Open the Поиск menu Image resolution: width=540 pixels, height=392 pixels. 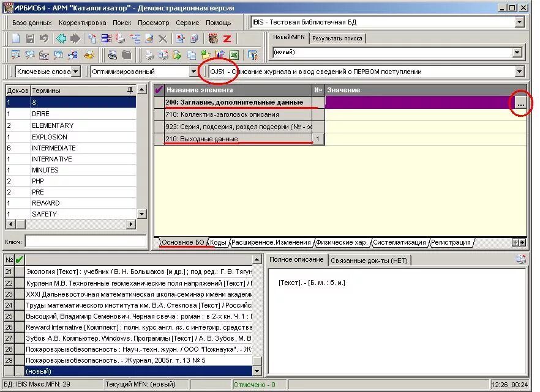122,23
